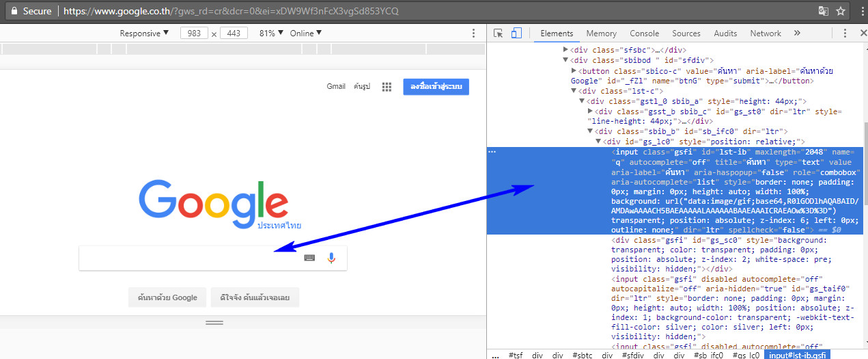Click the ค้นหาด้วย Google button
The image size is (868, 359).
pyautogui.click(x=167, y=297)
